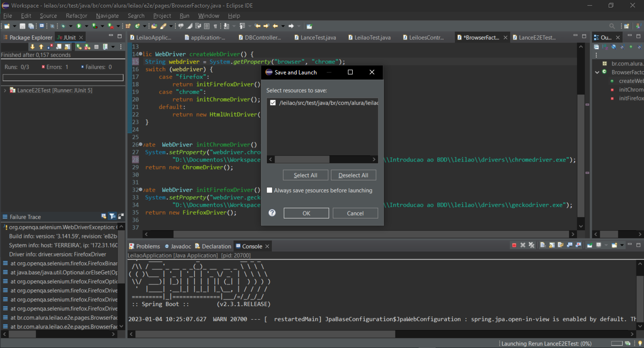Select createWebDriver method in Outline
Viewport: 644px width, 348px height.
pos(631,81)
